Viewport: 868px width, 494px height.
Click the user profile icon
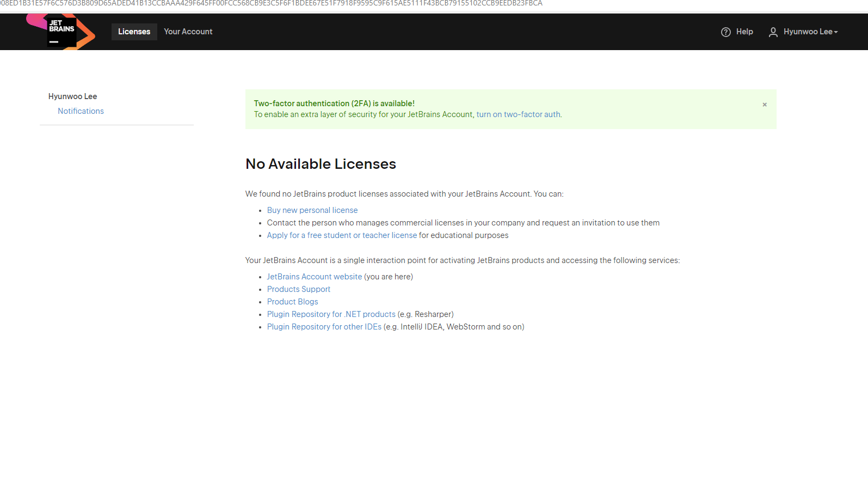tap(773, 32)
